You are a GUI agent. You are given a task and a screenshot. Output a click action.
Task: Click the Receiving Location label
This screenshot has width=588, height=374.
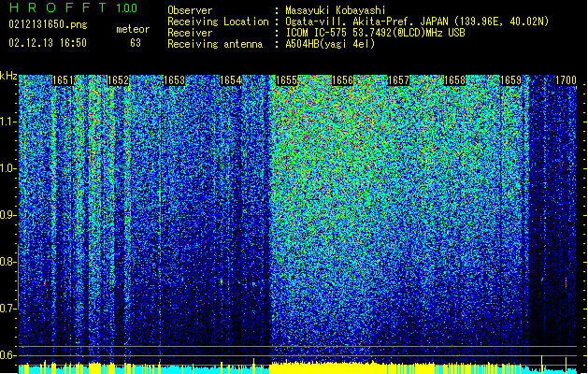coord(218,22)
